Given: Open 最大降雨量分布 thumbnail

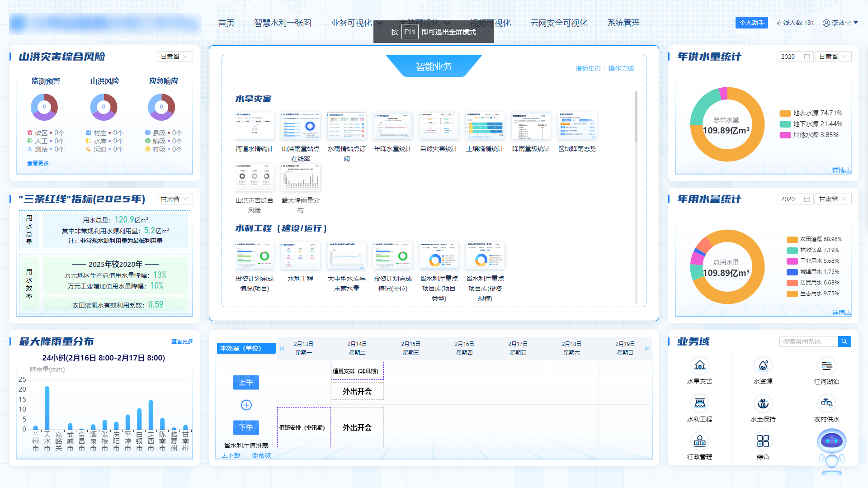Looking at the screenshot, I should [301, 177].
